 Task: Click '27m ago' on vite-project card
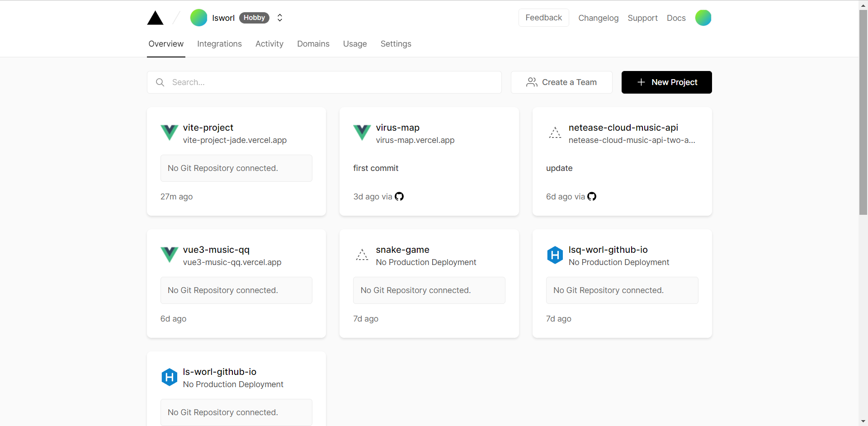[x=176, y=197]
